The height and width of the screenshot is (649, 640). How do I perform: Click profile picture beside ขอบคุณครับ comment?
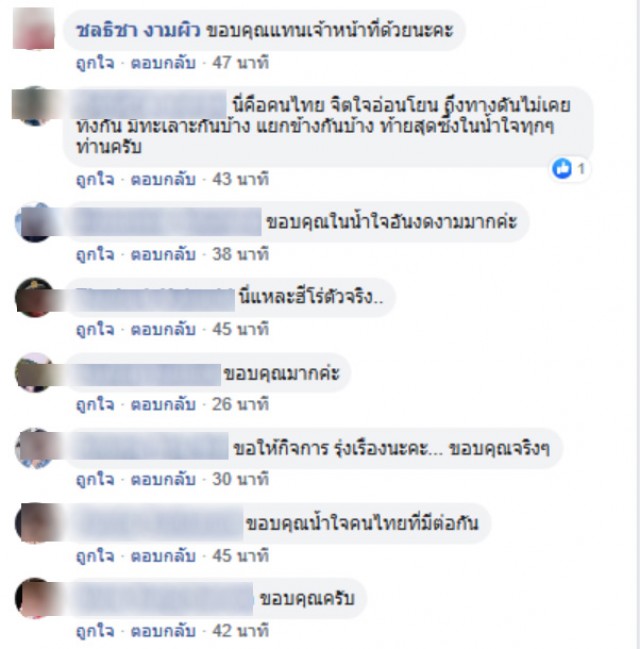pos(35,598)
